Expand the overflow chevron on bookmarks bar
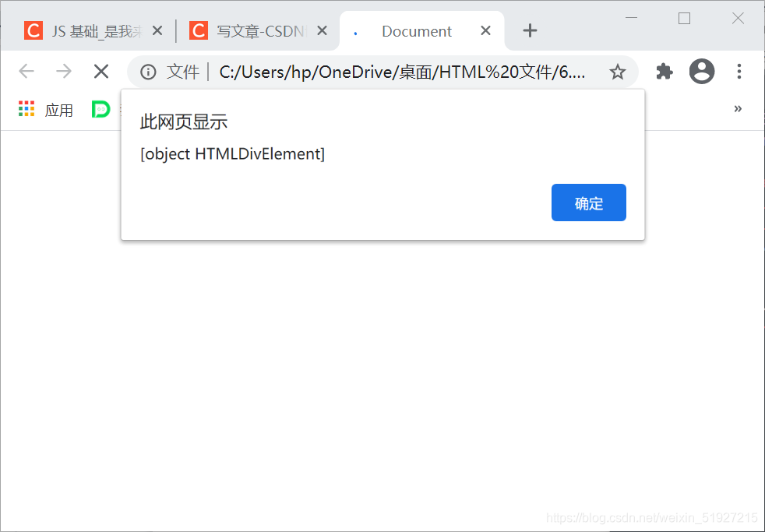 click(x=738, y=109)
